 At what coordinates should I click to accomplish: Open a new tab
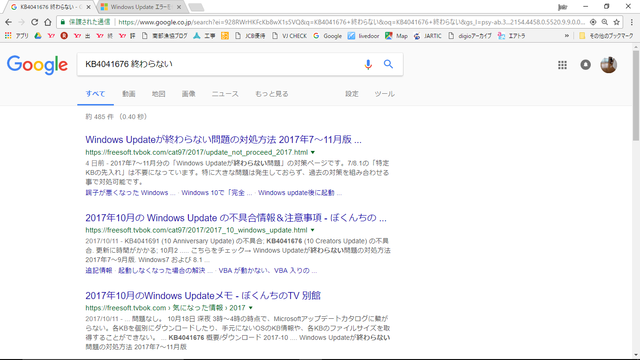(x=196, y=7)
